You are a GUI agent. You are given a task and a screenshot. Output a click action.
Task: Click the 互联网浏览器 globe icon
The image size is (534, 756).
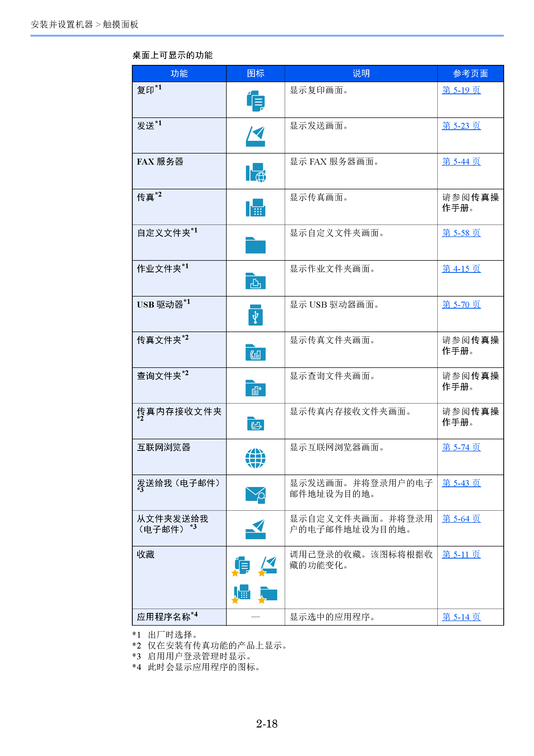tap(256, 458)
